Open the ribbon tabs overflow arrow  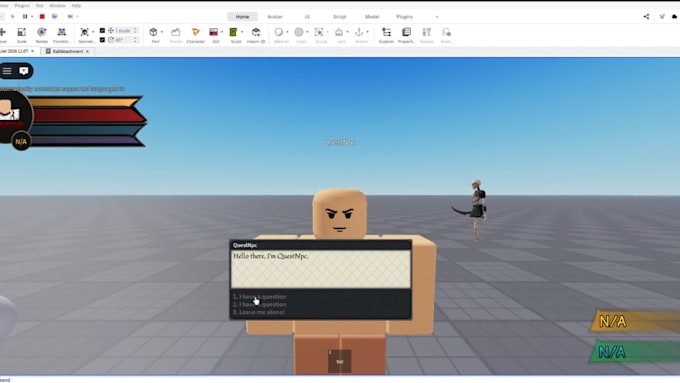pyautogui.click(x=437, y=16)
